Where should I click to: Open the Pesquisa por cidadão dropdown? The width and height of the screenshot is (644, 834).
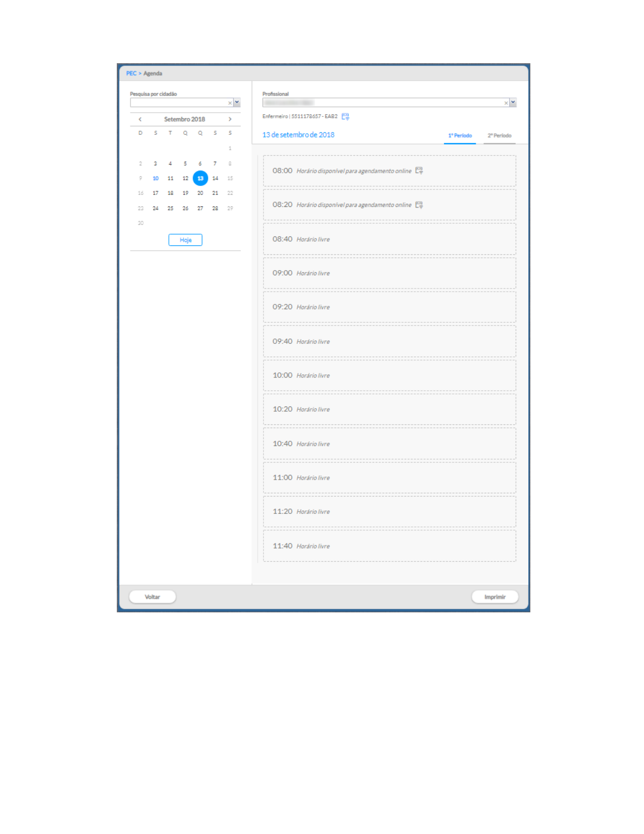coord(237,103)
